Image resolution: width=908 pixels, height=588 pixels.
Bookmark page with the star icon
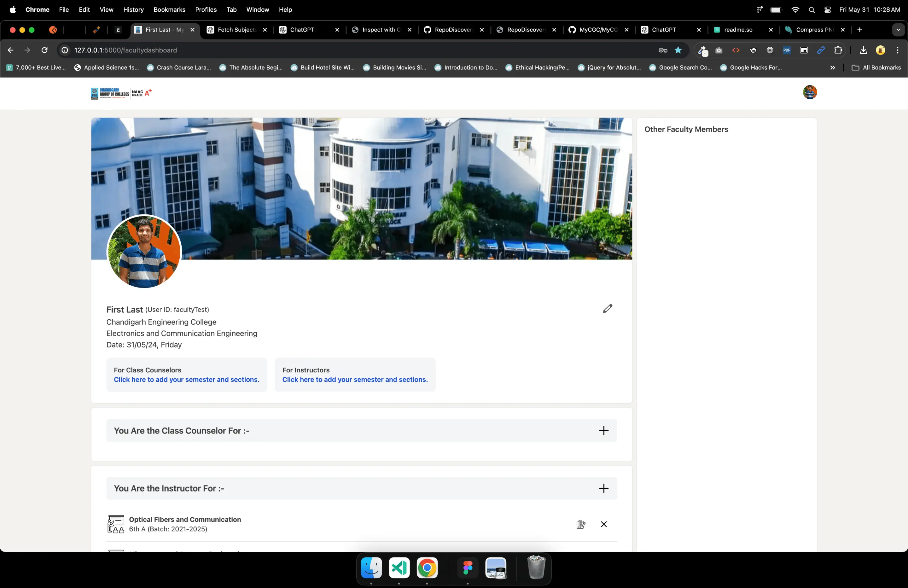(678, 50)
